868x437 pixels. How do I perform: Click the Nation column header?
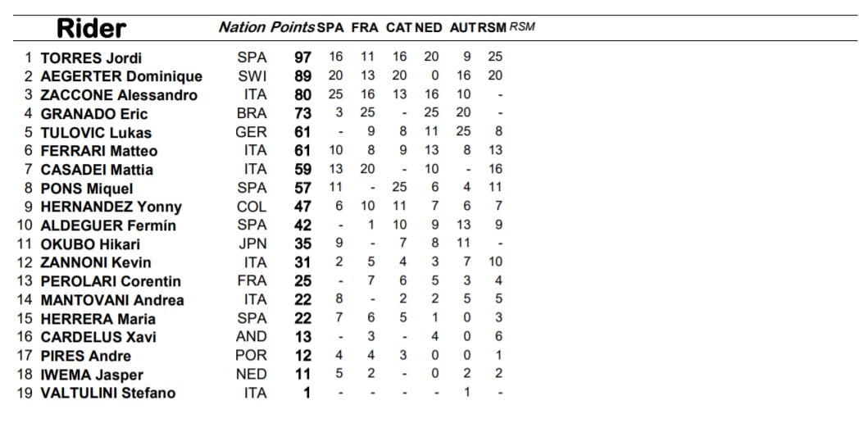tap(242, 27)
